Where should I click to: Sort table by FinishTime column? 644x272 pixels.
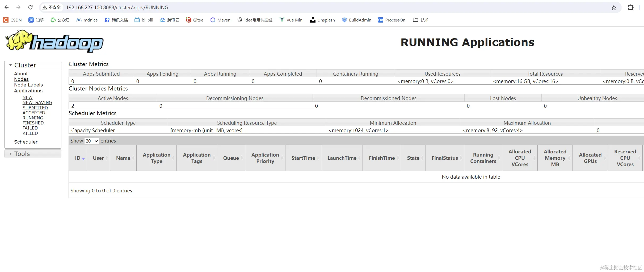pos(382,158)
